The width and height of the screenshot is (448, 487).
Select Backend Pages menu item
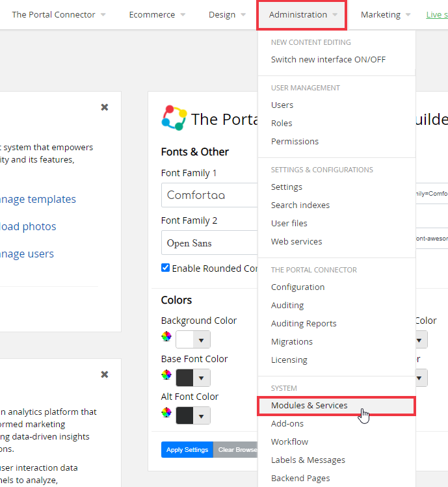tap(300, 479)
